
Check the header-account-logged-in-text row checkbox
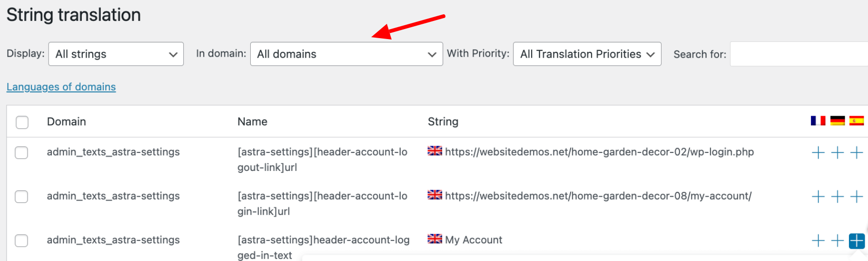tap(21, 241)
